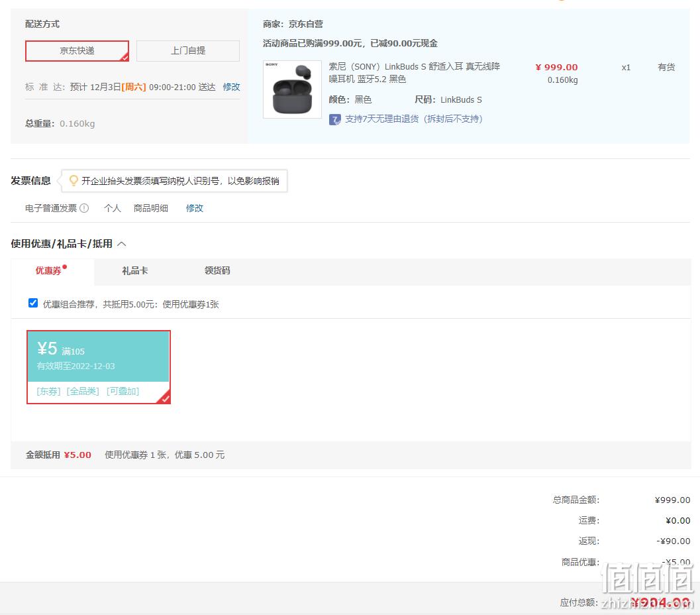Click 修改 link next to delivery time

point(231,87)
